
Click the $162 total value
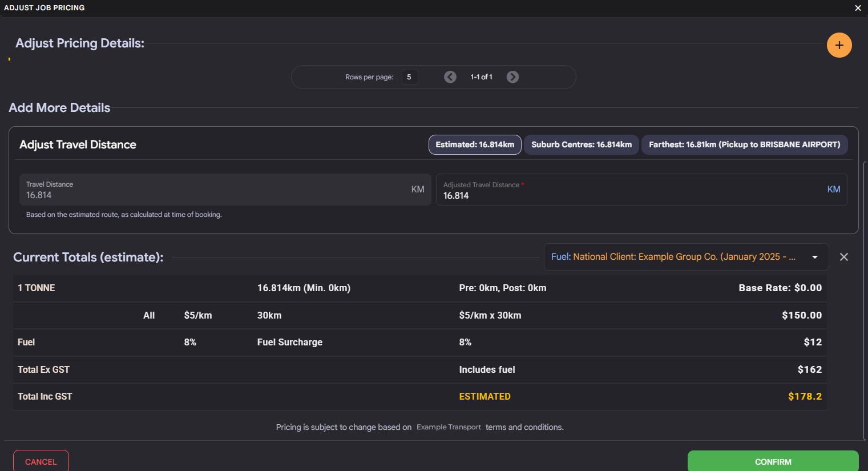[810, 369]
